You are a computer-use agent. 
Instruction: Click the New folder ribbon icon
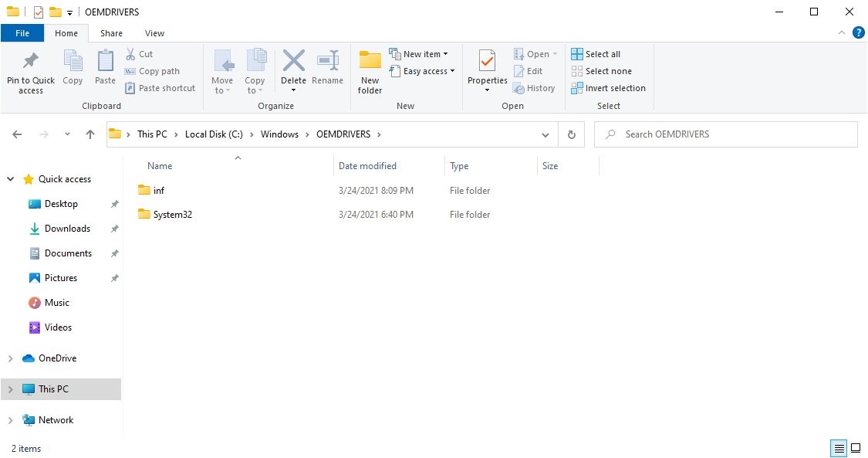(x=370, y=62)
